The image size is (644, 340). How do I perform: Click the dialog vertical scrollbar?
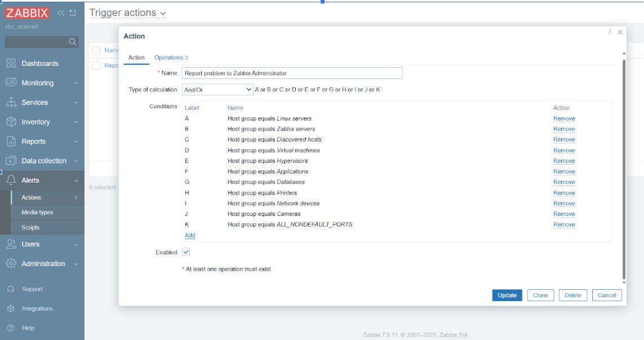click(623, 169)
